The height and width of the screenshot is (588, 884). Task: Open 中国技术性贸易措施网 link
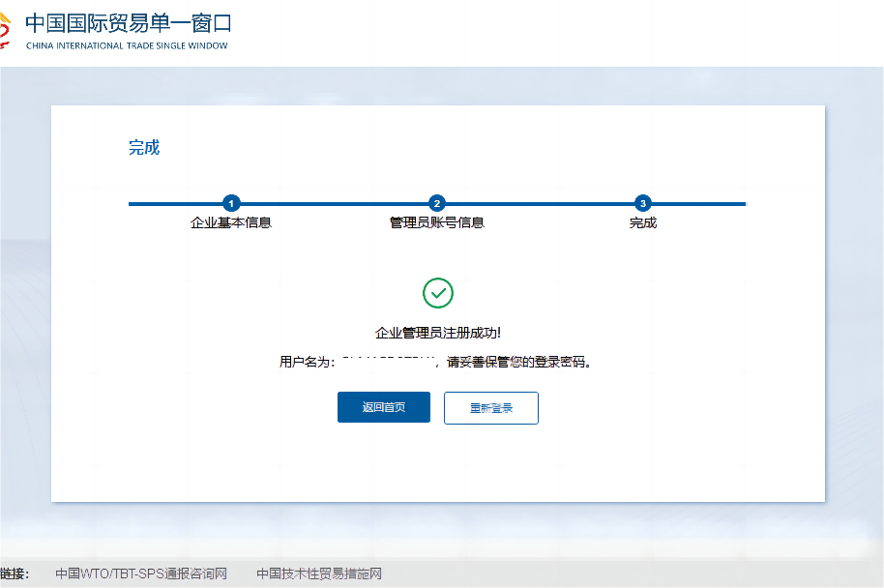pyautogui.click(x=319, y=573)
